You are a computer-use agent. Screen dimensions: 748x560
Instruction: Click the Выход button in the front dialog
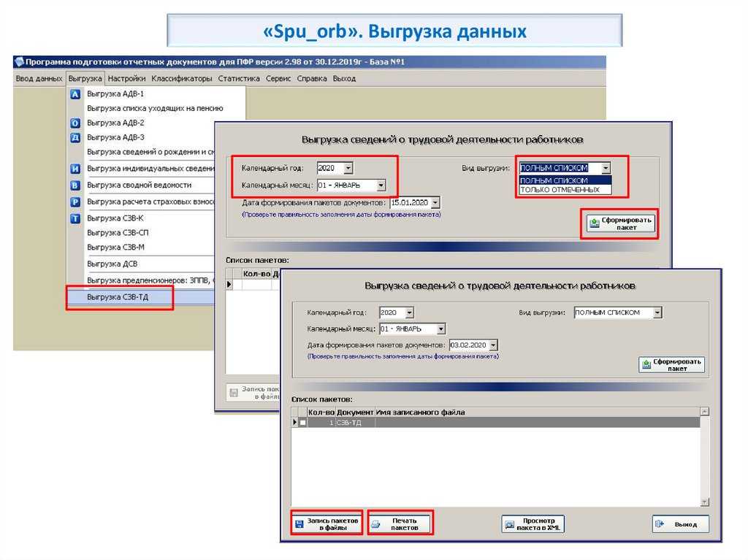(x=680, y=523)
